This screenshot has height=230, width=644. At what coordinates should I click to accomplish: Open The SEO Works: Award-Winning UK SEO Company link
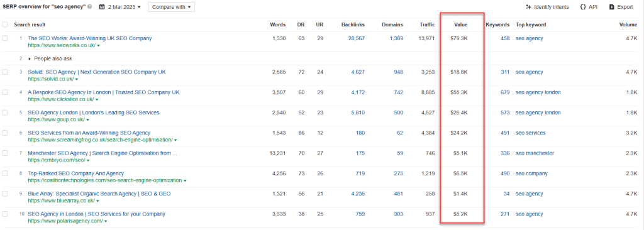[x=90, y=38]
